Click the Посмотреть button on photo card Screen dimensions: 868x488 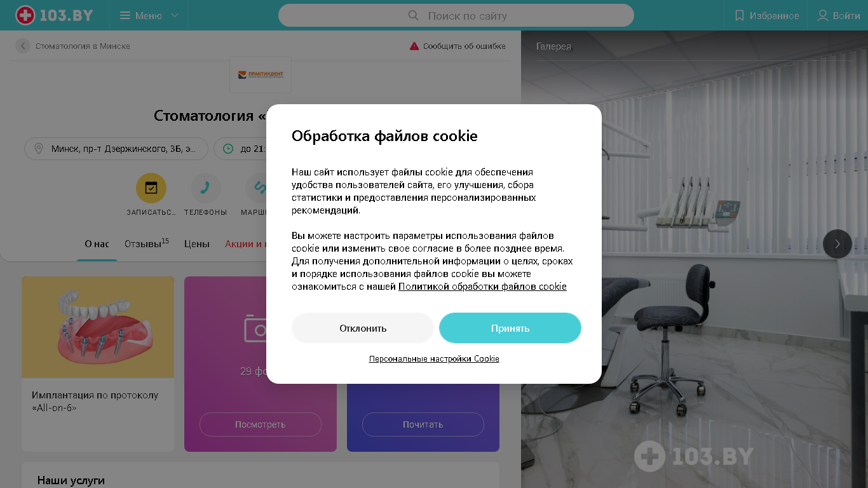[x=261, y=424]
